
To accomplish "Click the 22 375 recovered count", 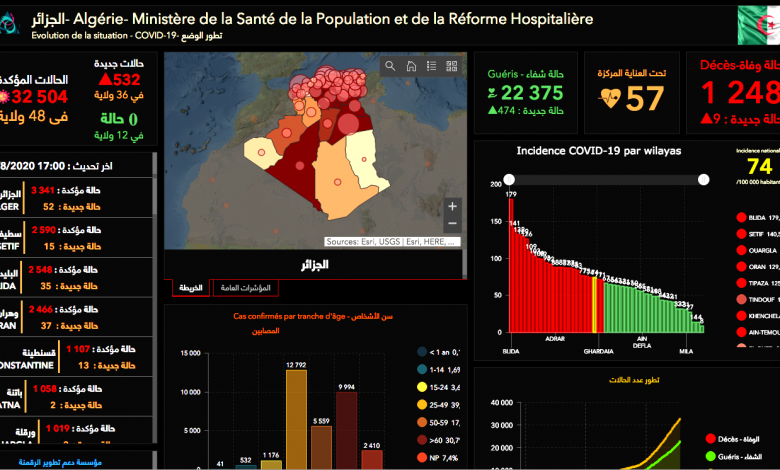I will coord(532,93).
